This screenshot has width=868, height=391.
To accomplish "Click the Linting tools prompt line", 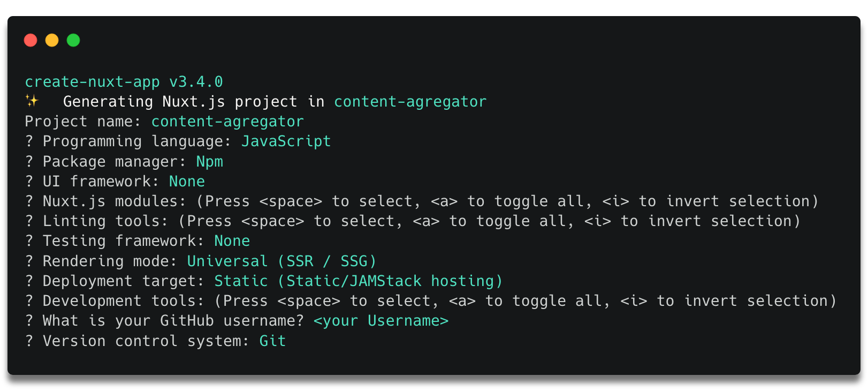I will pos(413,221).
